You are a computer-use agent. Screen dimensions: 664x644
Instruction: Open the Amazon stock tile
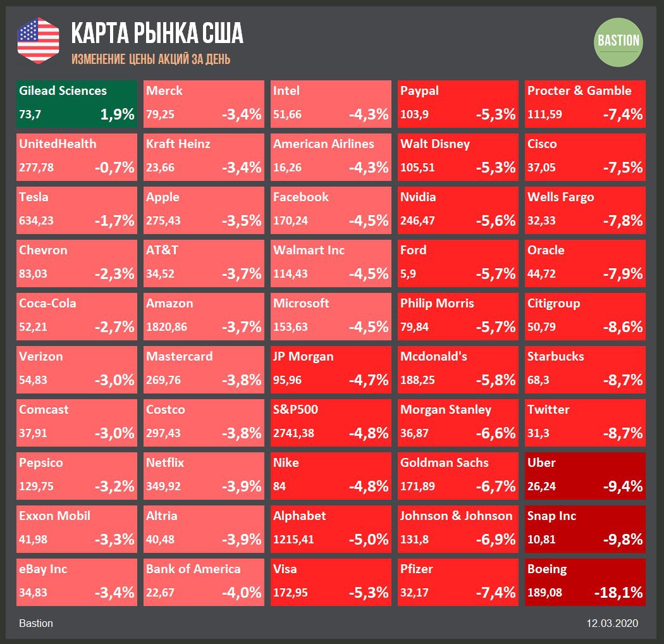[x=204, y=316]
